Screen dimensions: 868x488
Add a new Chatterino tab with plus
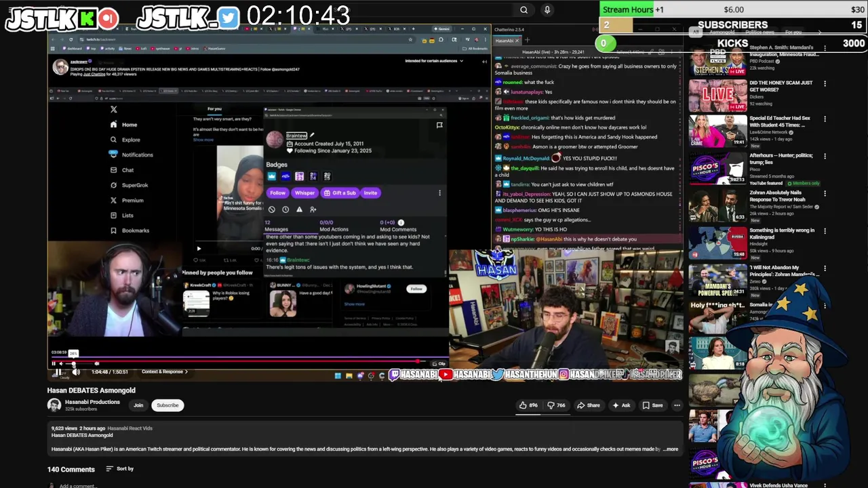[527, 41]
